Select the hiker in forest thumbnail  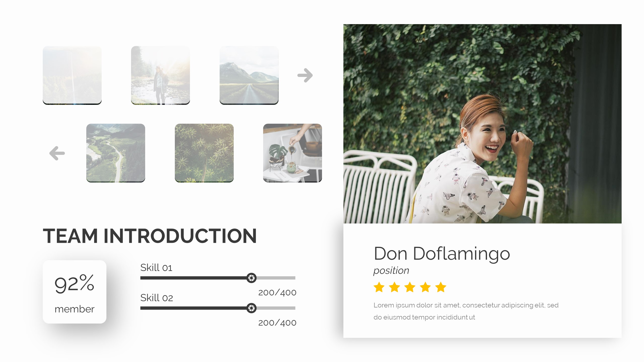(x=160, y=75)
